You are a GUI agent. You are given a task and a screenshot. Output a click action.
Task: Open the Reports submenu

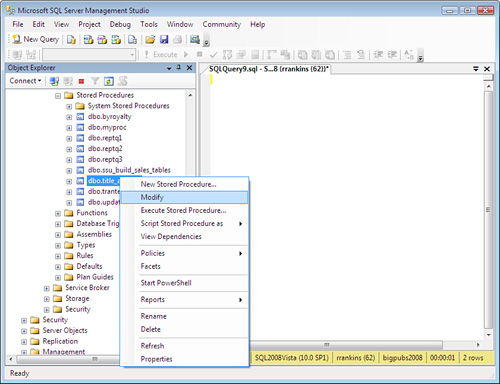pyautogui.click(x=184, y=300)
